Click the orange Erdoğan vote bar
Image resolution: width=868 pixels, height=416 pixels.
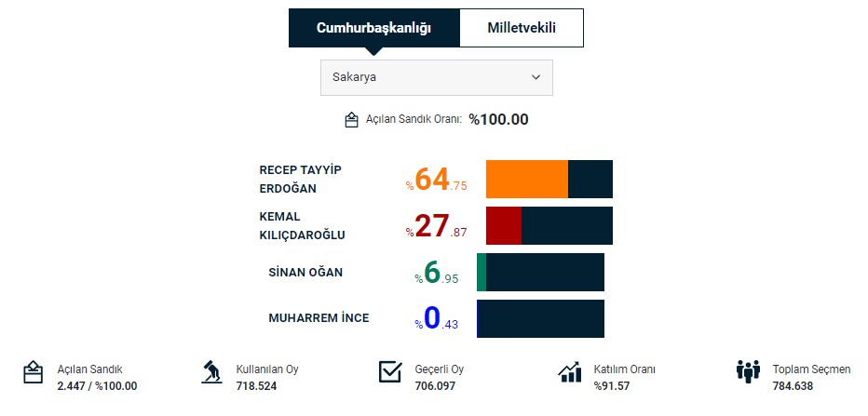click(527, 179)
